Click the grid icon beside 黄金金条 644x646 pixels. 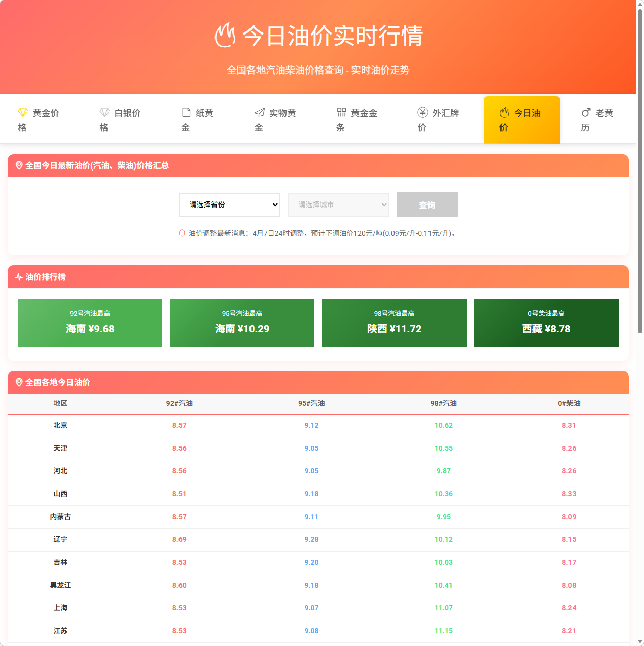pos(341,112)
